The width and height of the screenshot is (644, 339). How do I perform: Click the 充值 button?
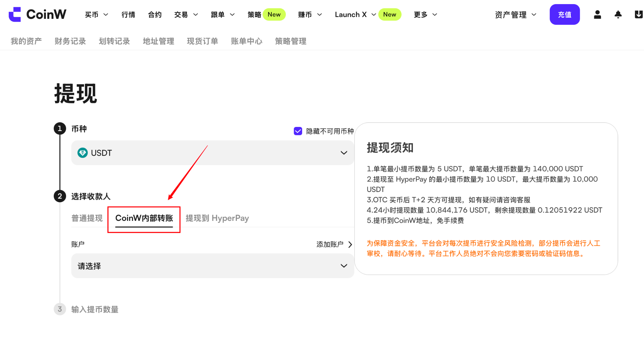click(565, 14)
